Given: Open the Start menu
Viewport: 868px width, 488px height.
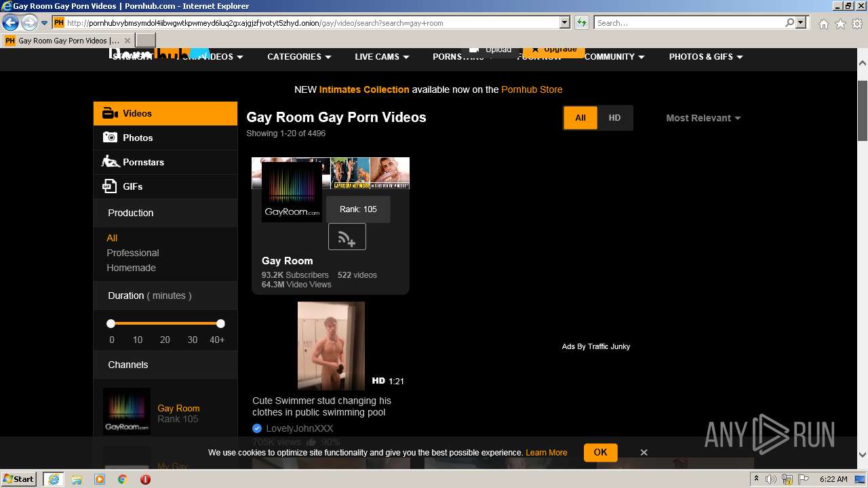Looking at the screenshot, I should pos(19,479).
